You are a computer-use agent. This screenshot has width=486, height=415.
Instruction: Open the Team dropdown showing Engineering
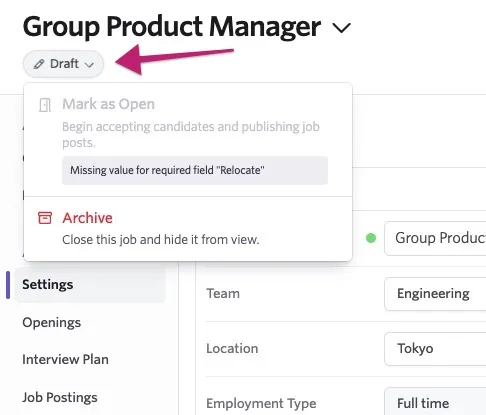pyautogui.click(x=435, y=294)
